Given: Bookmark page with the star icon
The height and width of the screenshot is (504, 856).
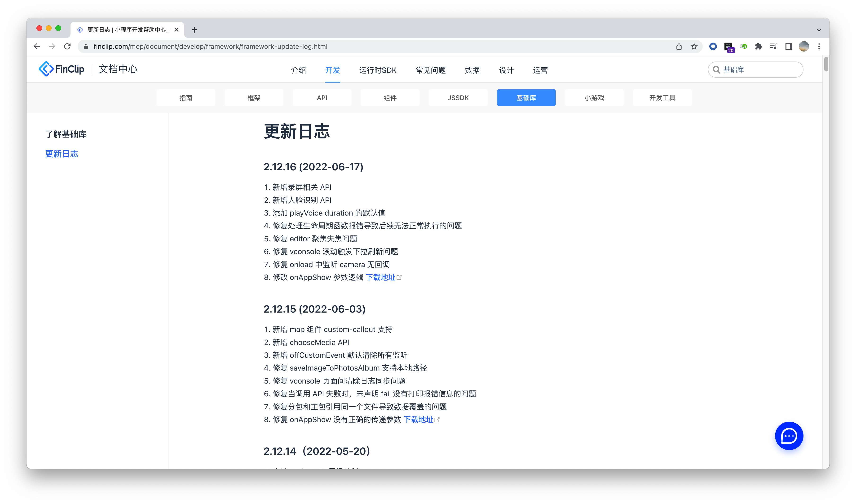Looking at the screenshot, I should (694, 47).
